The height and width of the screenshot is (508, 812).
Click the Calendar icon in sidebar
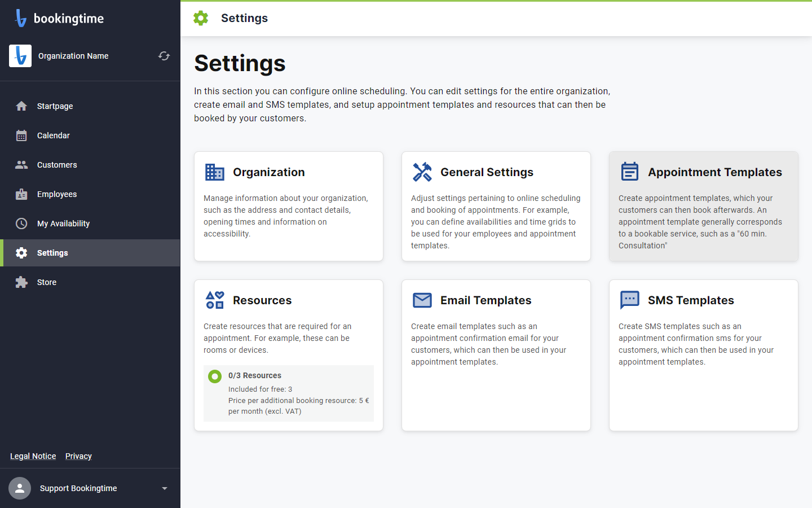coord(21,135)
